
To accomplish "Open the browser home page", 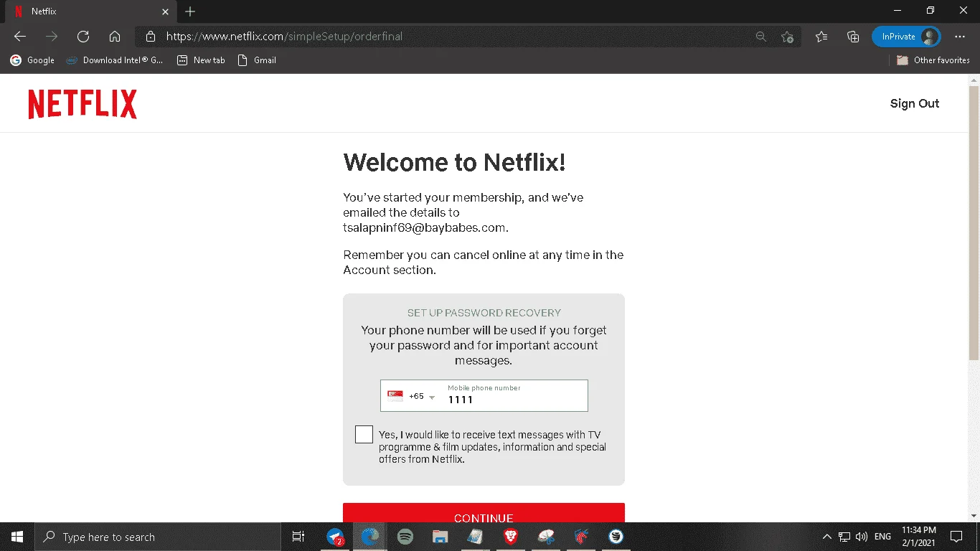I will tap(115, 37).
